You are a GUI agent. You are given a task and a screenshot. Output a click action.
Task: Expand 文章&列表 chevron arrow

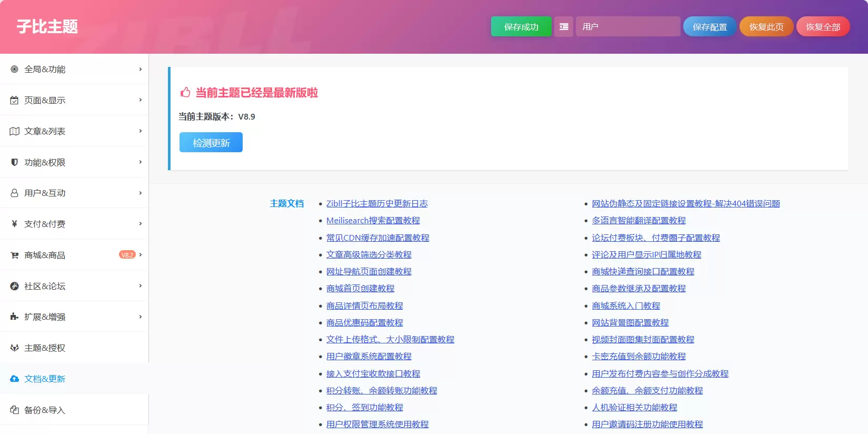[x=141, y=131]
